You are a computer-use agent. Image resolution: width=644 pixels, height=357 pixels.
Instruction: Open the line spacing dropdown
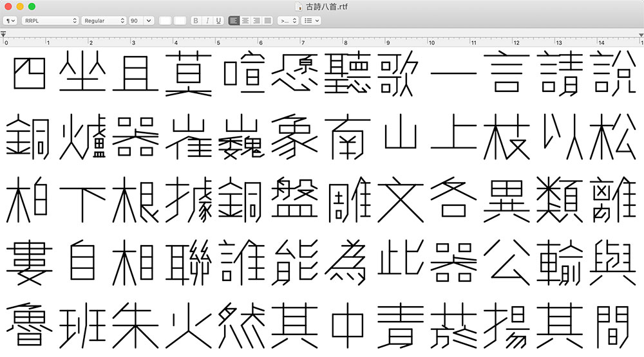pyautogui.click(x=288, y=21)
